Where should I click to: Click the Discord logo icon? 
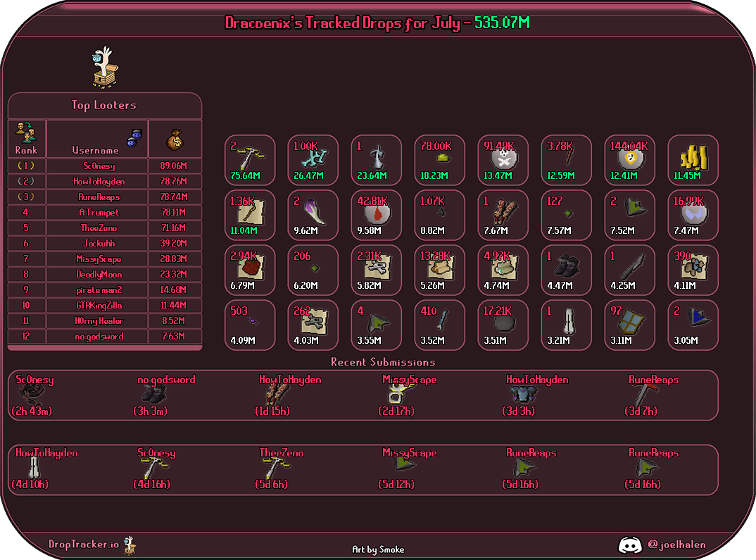click(630, 545)
